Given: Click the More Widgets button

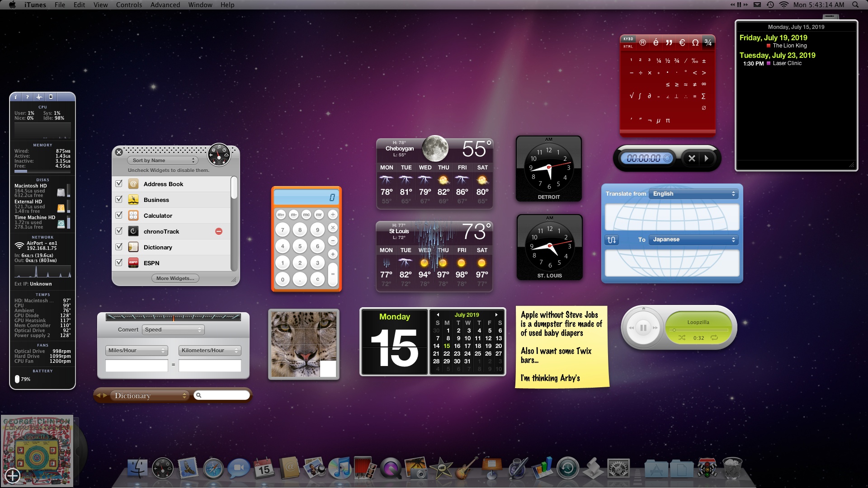Looking at the screenshot, I should coord(175,278).
